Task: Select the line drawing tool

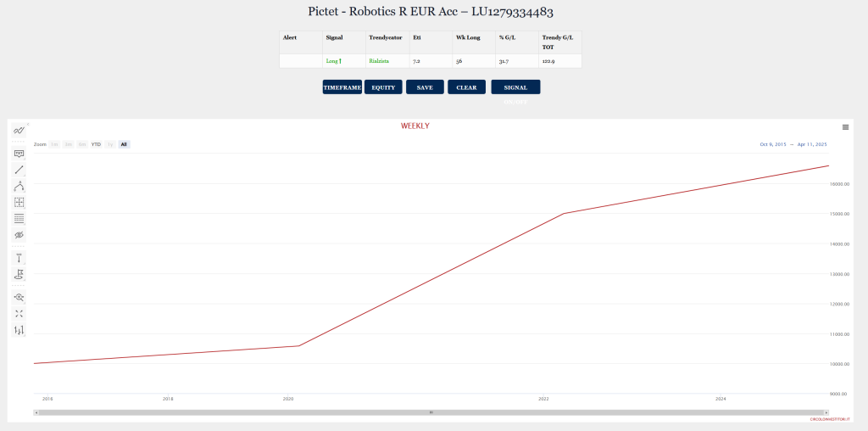Action: point(19,170)
